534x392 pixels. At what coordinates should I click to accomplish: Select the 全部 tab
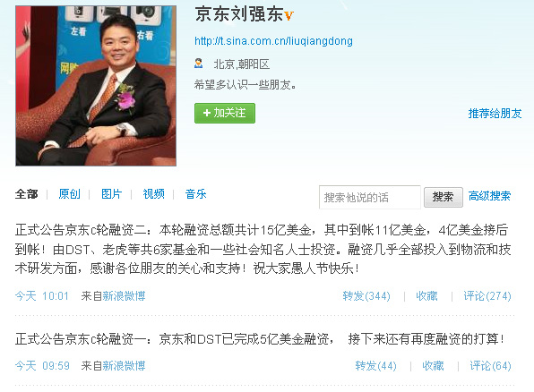[x=26, y=194]
